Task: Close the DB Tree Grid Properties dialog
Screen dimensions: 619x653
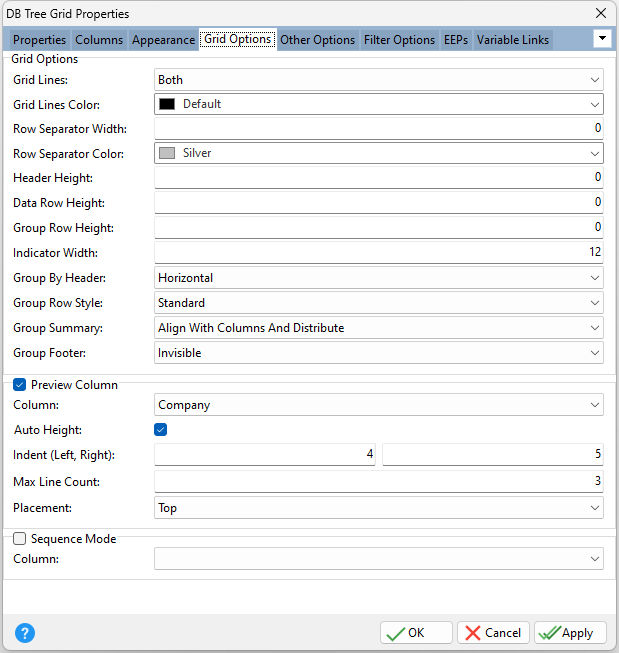Action: point(601,13)
